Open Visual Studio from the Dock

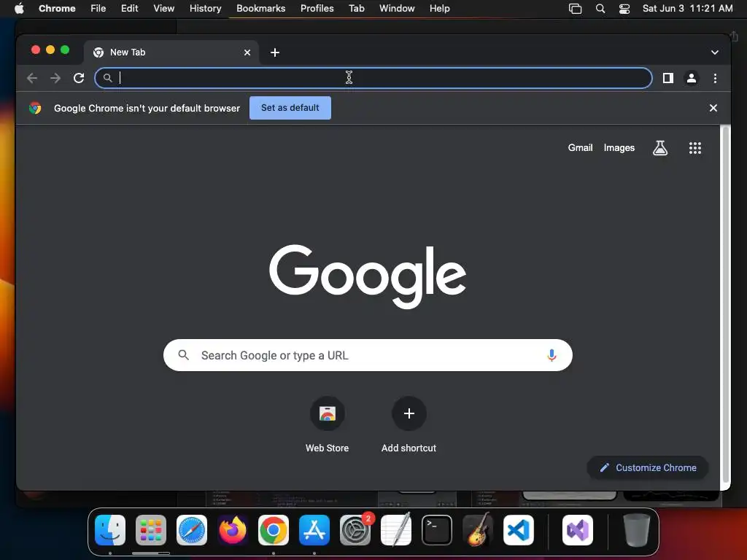coord(578,530)
